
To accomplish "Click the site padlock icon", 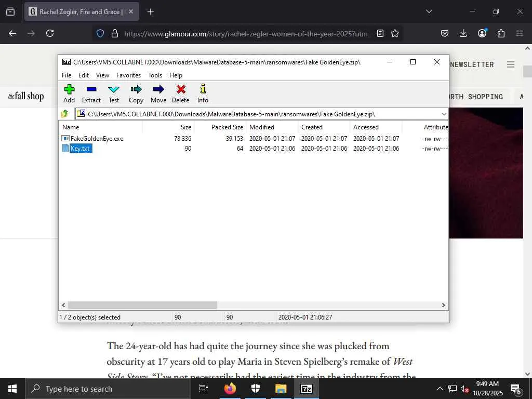I will click(115, 33).
